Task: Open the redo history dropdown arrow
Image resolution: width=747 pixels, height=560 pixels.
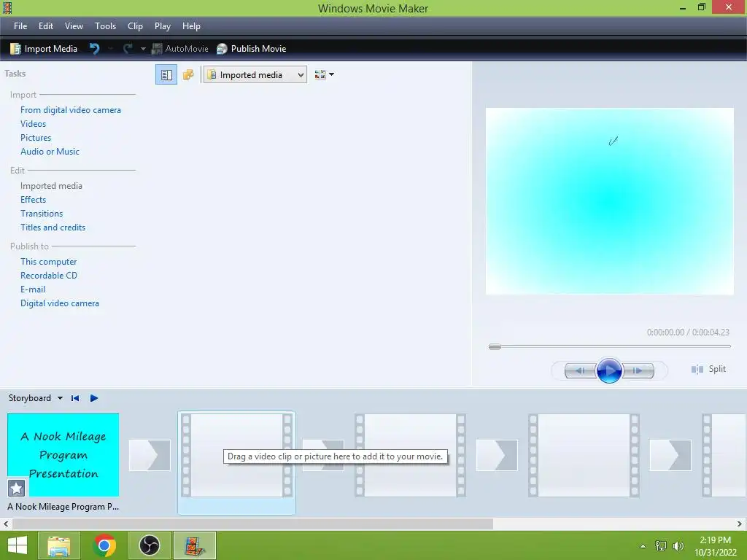Action: click(x=143, y=49)
